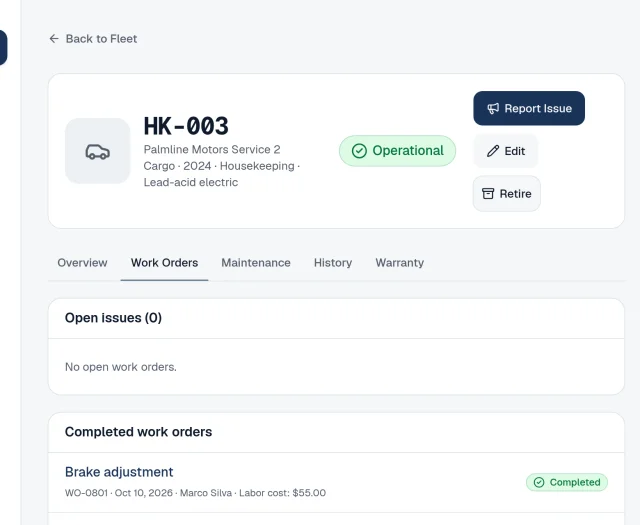
Task: Click the checkmark icon in the Completed badge
Action: tap(539, 482)
